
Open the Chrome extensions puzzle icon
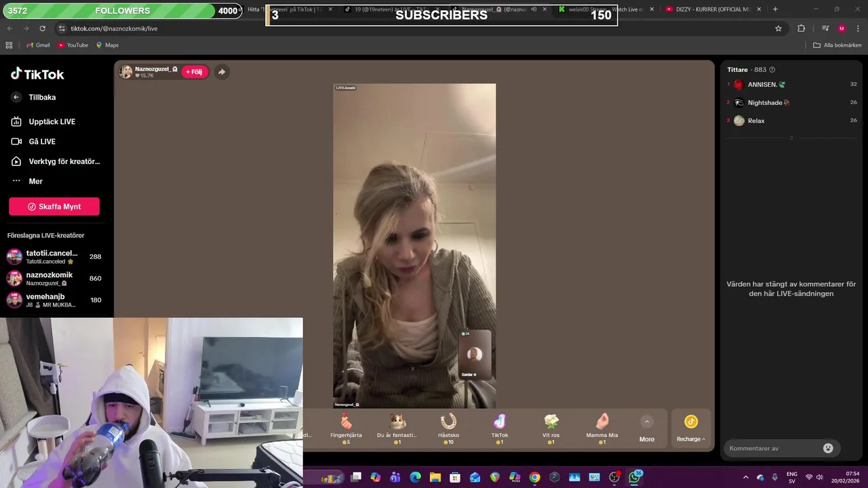[802, 28]
